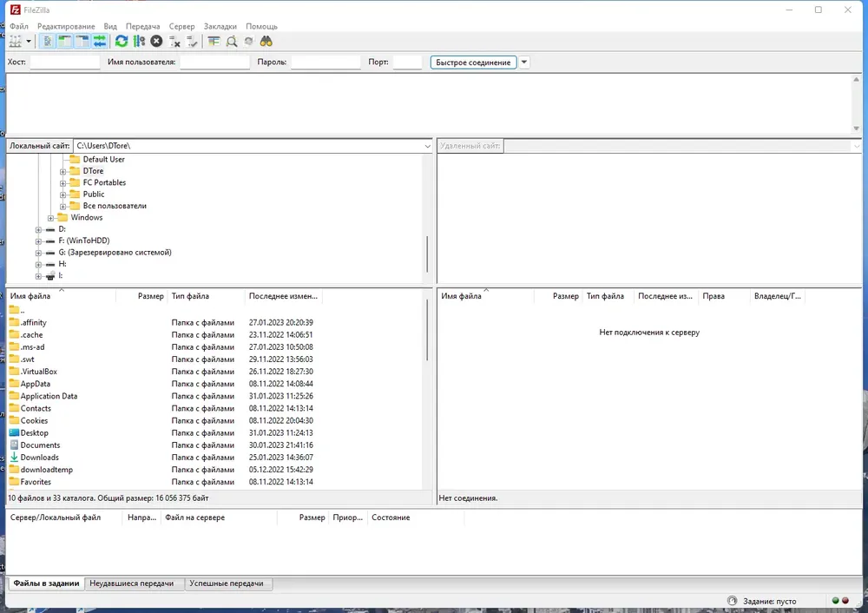The height and width of the screenshot is (613, 868).
Task: Click the synchronized browsing toolbar icon
Action: 249,42
